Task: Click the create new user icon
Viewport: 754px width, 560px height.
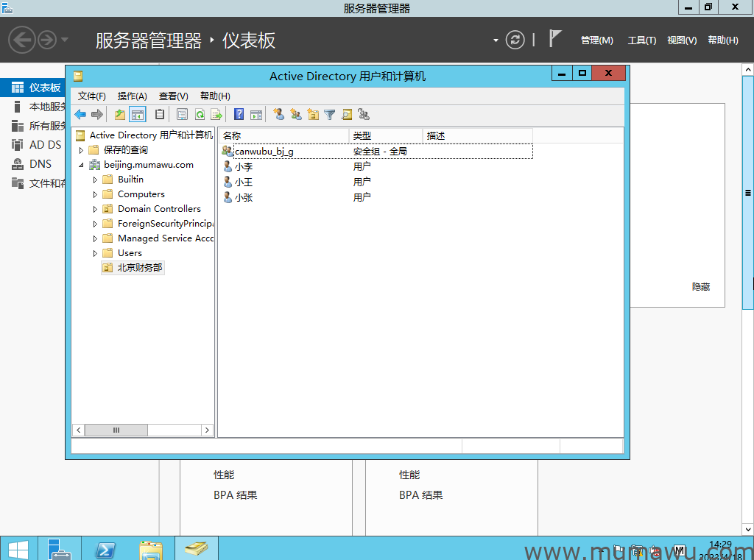Action: (278, 114)
